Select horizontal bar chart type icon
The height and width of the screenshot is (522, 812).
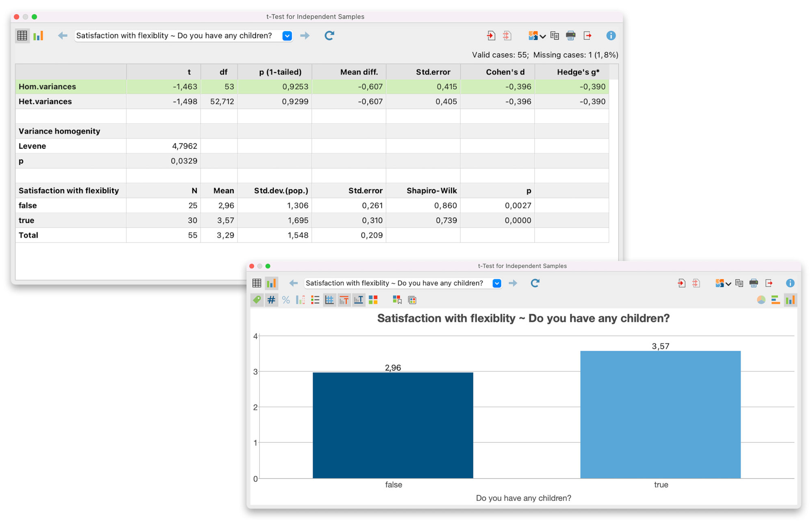click(775, 300)
